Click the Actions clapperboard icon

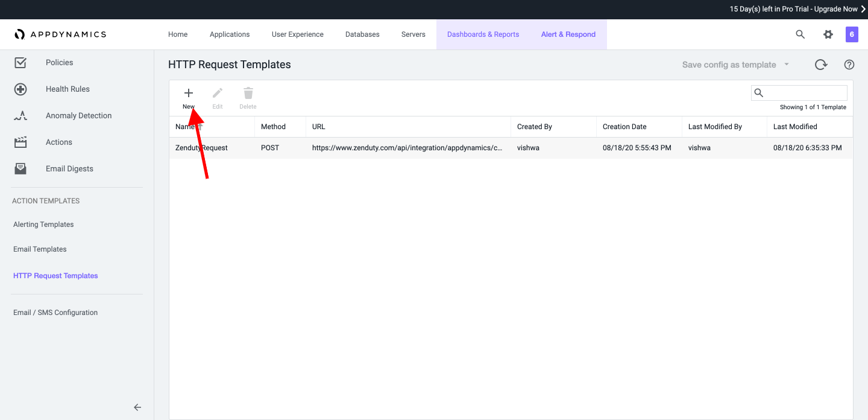[20, 142]
